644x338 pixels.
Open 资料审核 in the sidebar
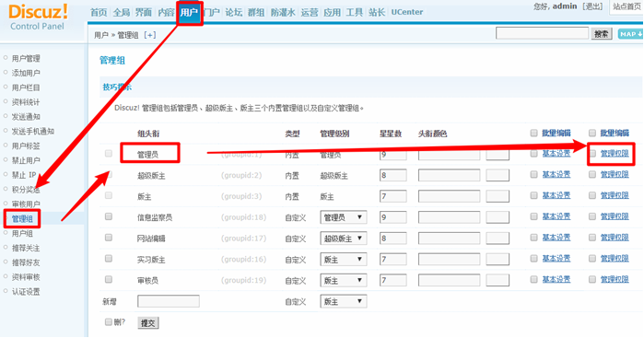[x=26, y=277]
